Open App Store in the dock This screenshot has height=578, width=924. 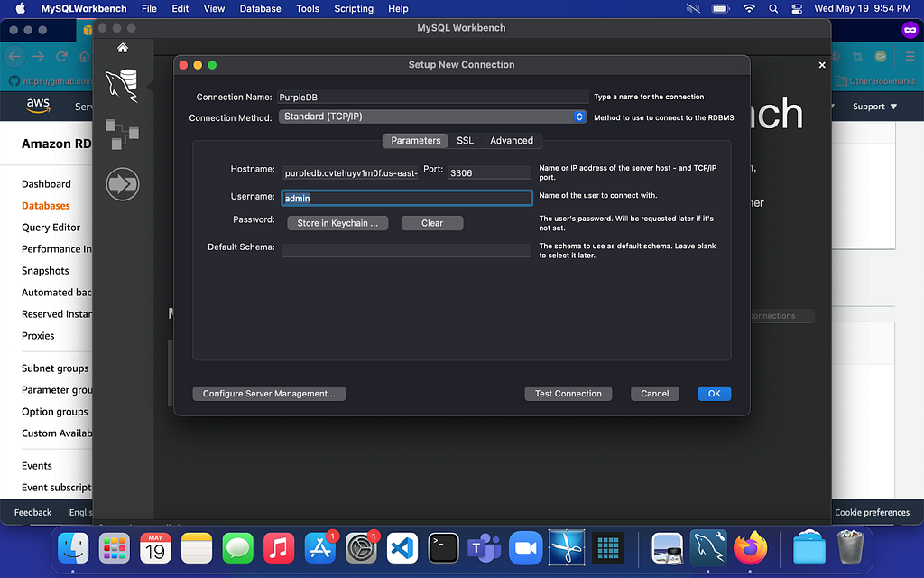tap(320, 548)
